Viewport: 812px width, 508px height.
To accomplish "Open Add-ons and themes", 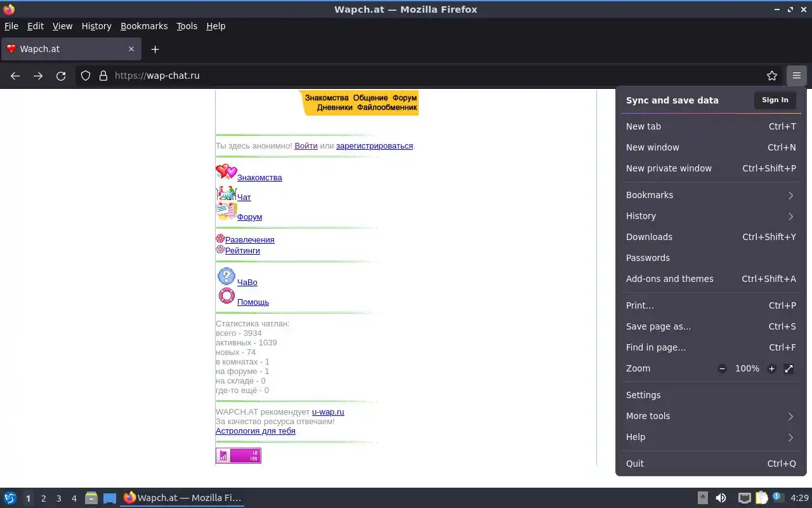I will (x=710, y=279).
